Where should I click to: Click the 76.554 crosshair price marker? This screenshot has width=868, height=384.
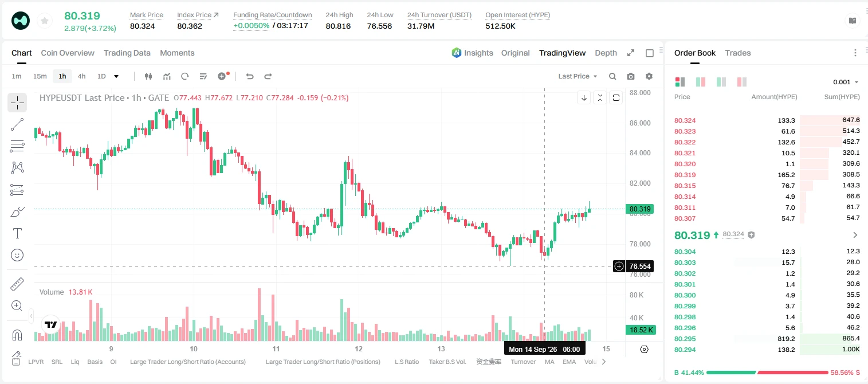634,267
